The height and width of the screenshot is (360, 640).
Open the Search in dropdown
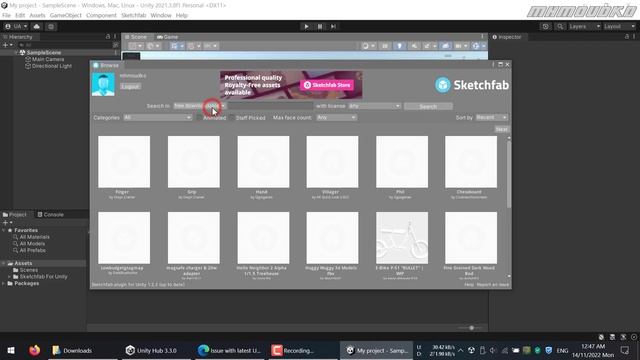(x=200, y=106)
